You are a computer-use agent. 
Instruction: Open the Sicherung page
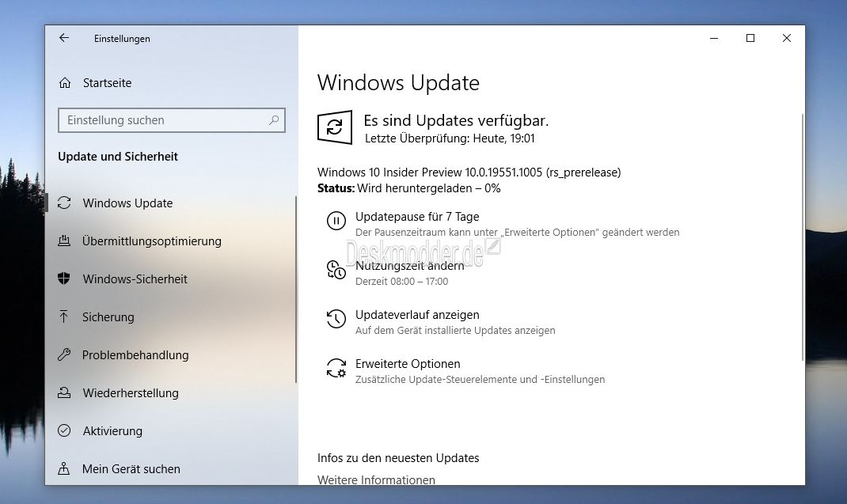(x=108, y=317)
